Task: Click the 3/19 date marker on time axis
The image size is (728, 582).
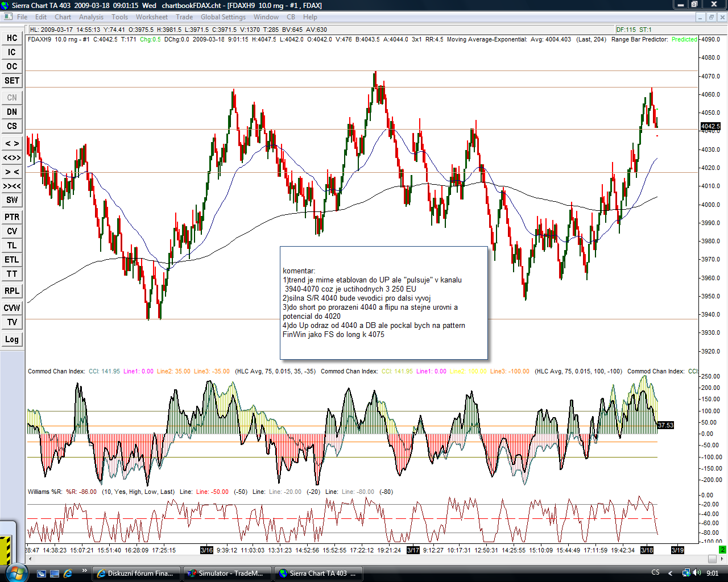Action: 677,550
